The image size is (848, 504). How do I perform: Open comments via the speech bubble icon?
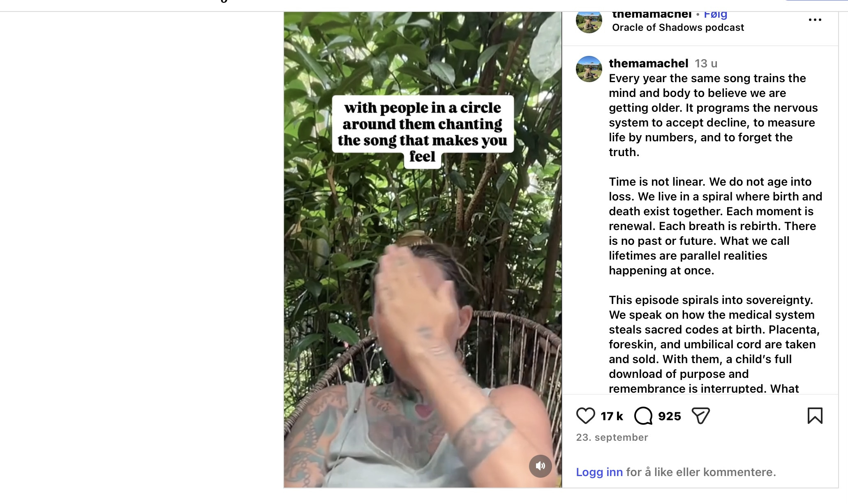coord(643,416)
